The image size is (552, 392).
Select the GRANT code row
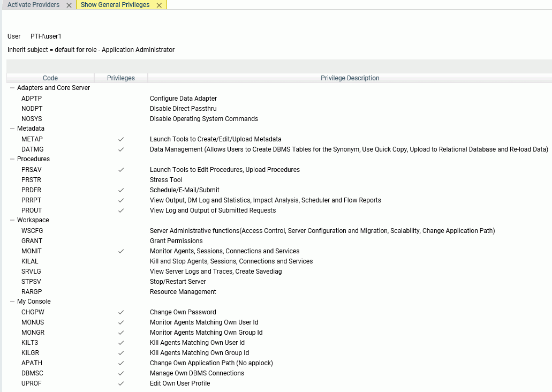[32, 242]
